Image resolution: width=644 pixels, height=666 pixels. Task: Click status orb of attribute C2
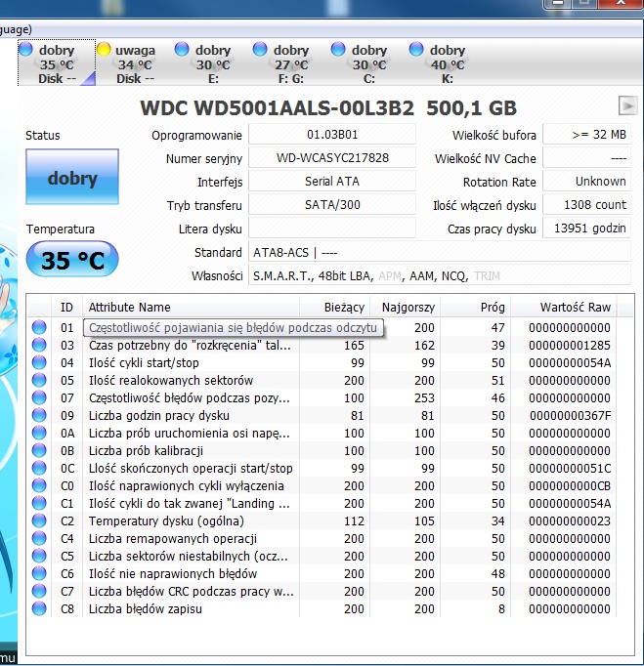[39, 520]
